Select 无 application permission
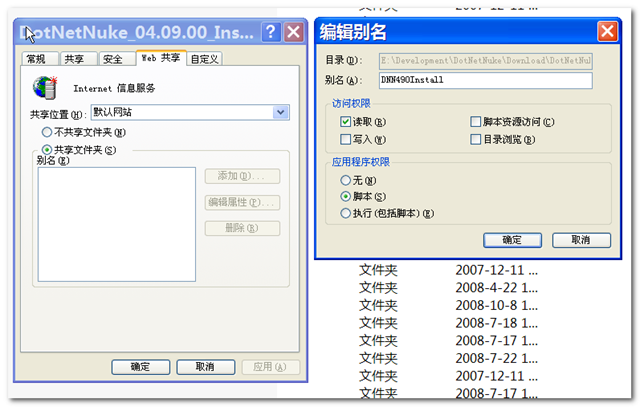The height and width of the screenshot is (407, 640). 345,180
